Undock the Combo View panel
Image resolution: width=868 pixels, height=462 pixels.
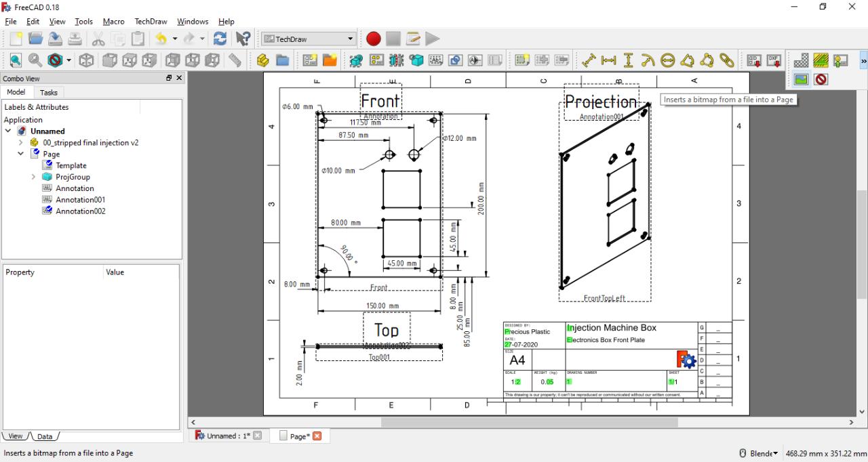tap(169, 78)
